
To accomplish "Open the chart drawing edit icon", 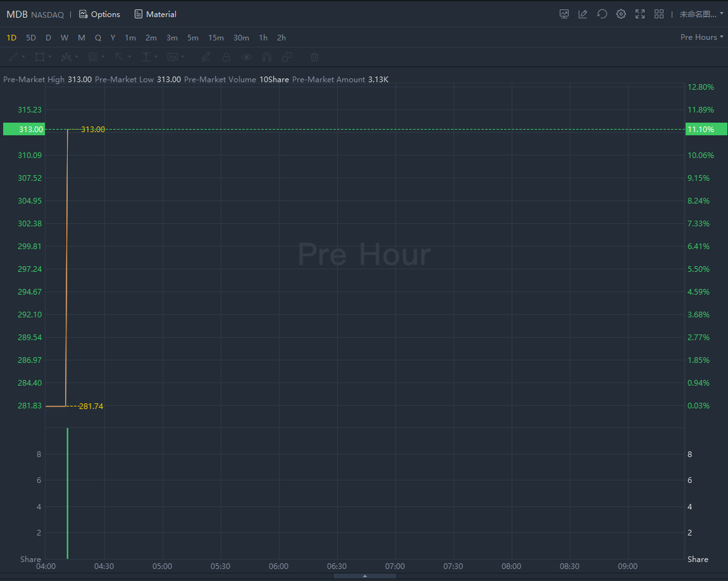I will click(583, 14).
